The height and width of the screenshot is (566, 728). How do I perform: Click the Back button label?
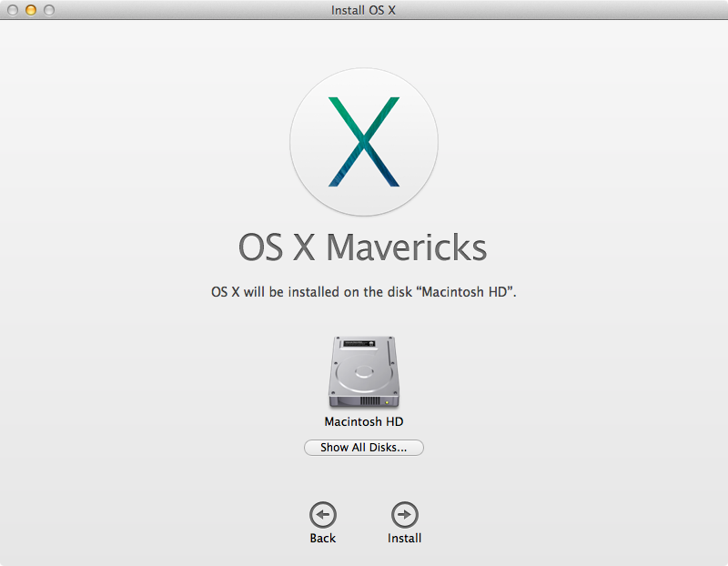tap(323, 538)
